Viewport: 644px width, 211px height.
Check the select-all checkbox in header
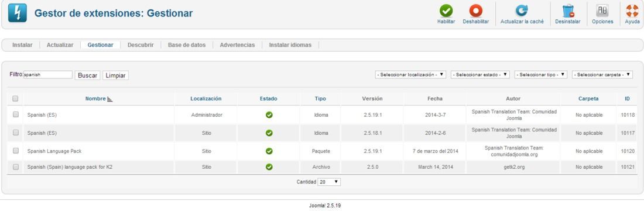[16, 98]
